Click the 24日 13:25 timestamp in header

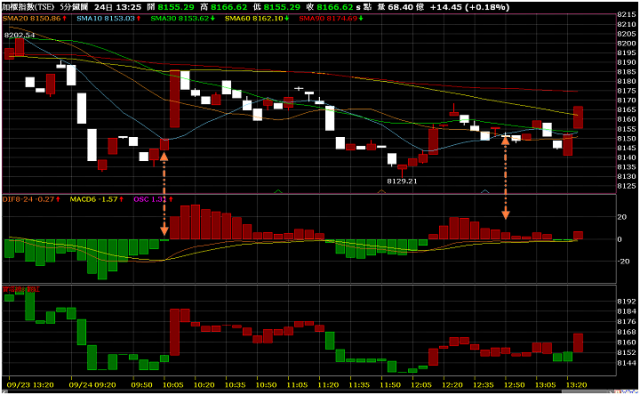pyautogui.click(x=118, y=7)
